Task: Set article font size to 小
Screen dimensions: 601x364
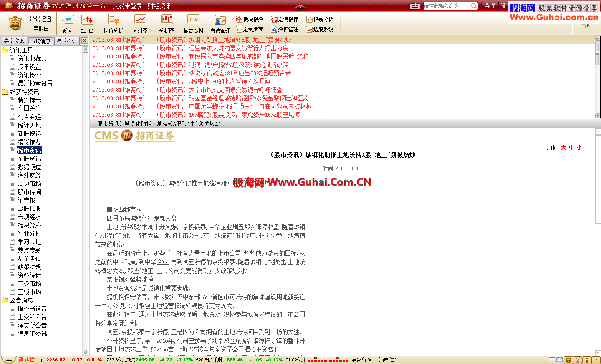Action: pos(579,147)
